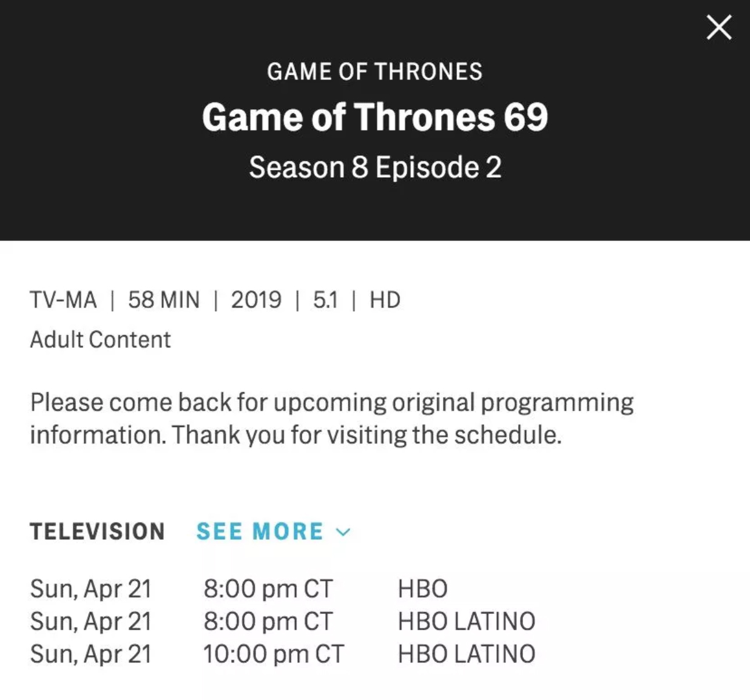Click the first 8:00 pm CT time
750x700 pixels.
(268, 588)
